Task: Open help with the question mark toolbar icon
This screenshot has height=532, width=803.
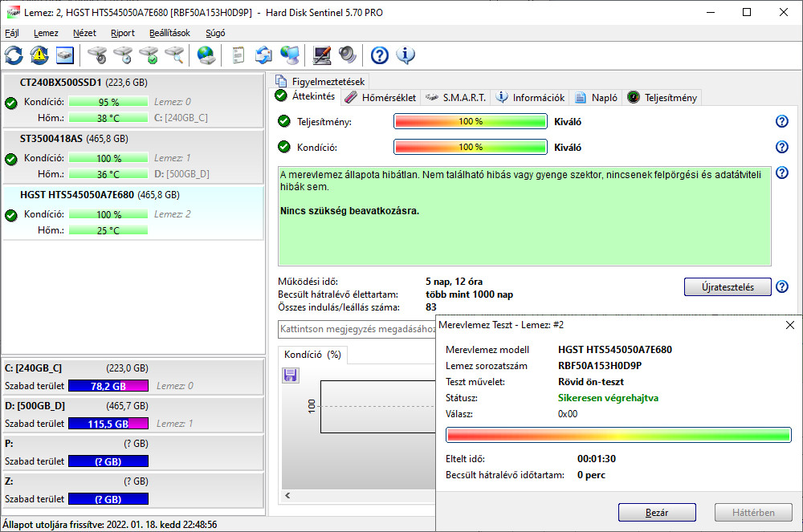Action: coord(380,55)
